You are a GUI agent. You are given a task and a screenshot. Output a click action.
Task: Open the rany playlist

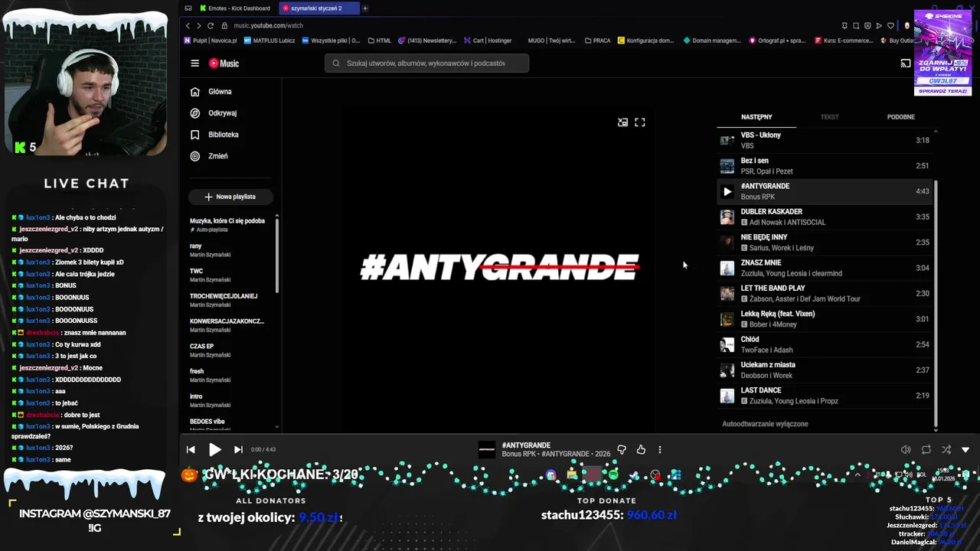(230, 250)
